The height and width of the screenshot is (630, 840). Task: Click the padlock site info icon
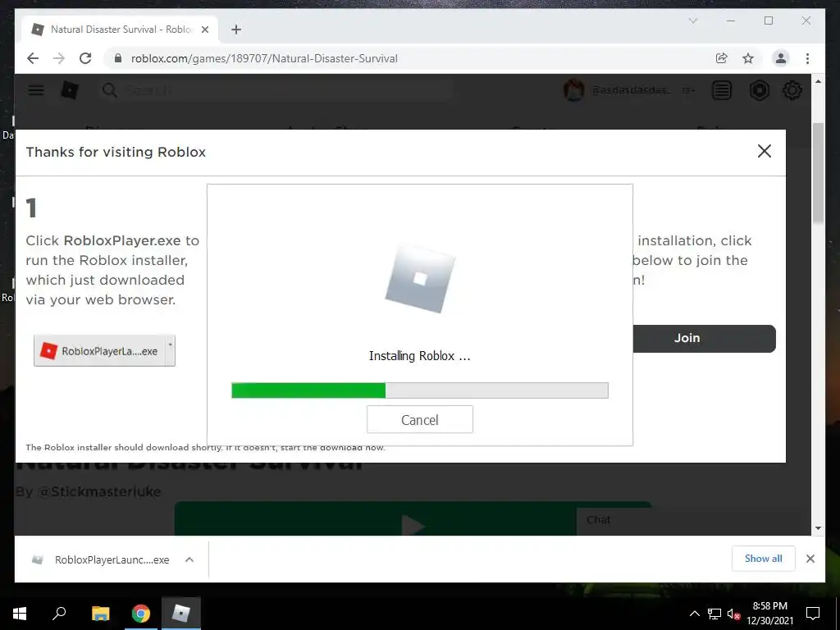(118, 58)
